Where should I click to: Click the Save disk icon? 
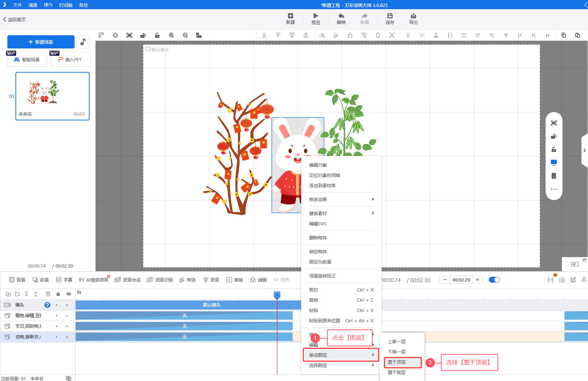(x=390, y=16)
